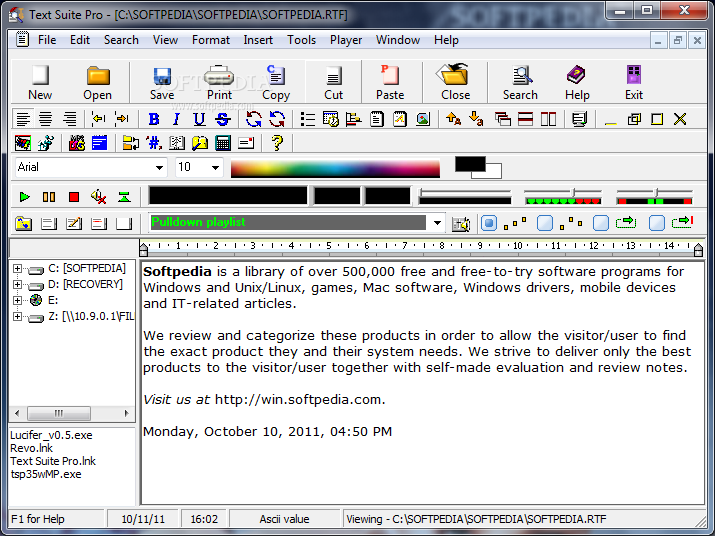Image resolution: width=715 pixels, height=536 pixels.
Task: Open the Tools menu
Action: (301, 40)
